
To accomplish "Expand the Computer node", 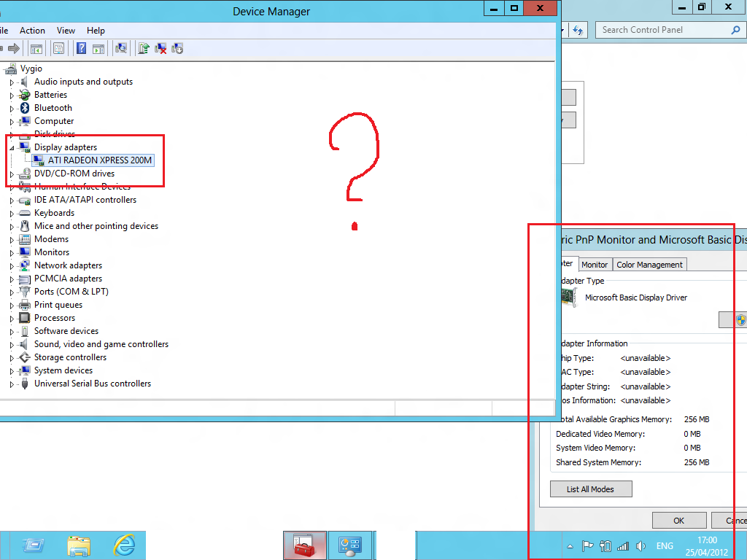I will point(12,122).
